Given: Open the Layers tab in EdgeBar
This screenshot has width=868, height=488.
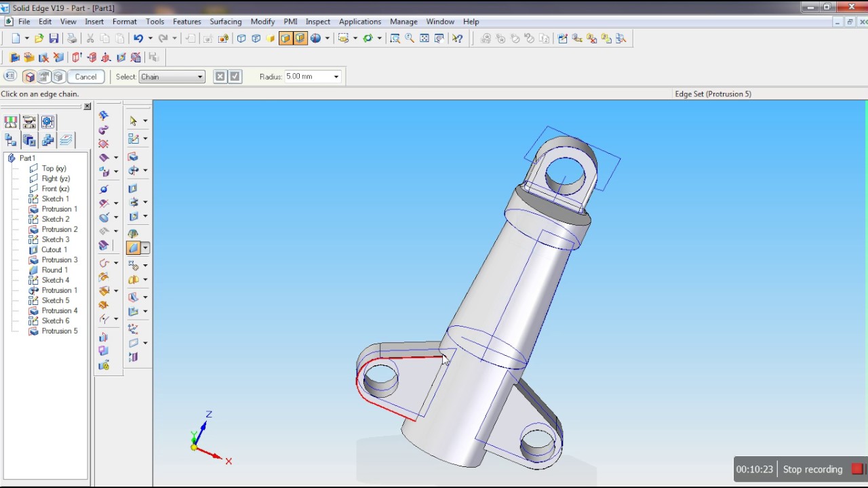Looking at the screenshot, I should (x=66, y=140).
